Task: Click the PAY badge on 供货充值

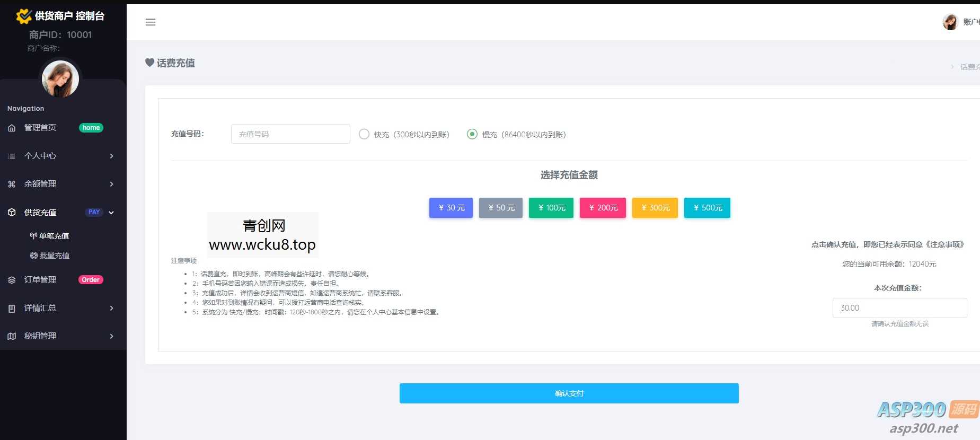Action: pyautogui.click(x=94, y=212)
